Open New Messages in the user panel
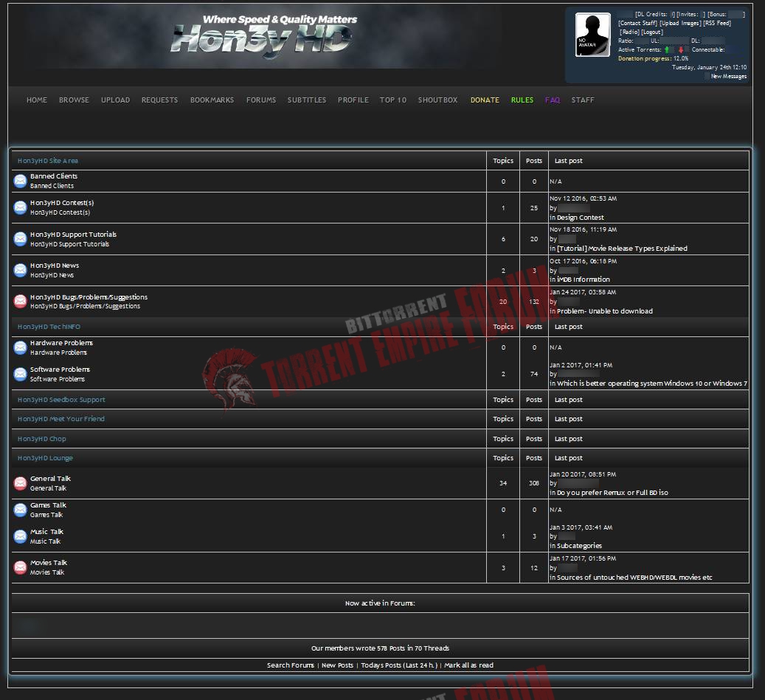The image size is (765, 700). coord(728,76)
